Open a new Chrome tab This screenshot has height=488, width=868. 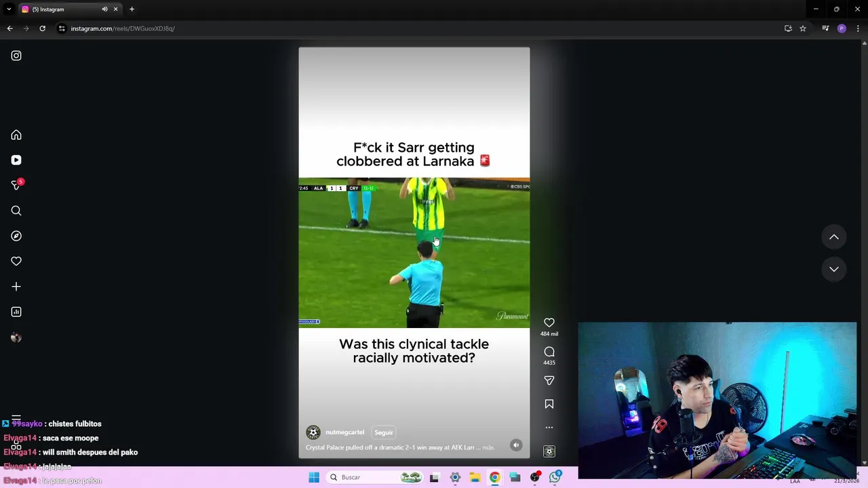tap(132, 9)
